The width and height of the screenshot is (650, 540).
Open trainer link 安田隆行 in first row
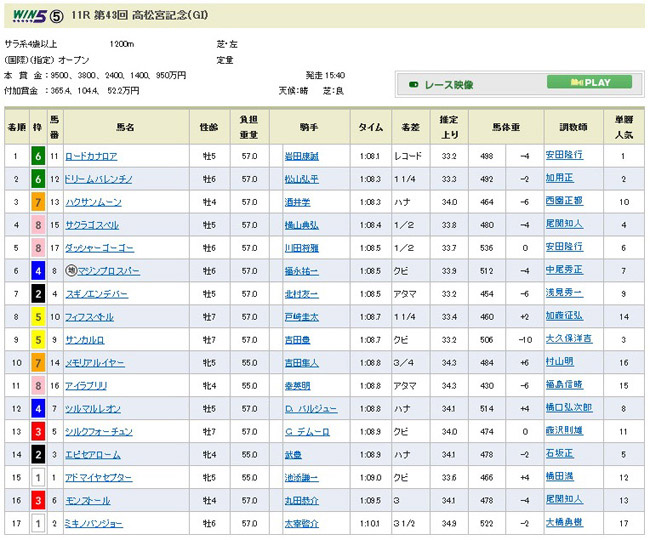(x=565, y=156)
